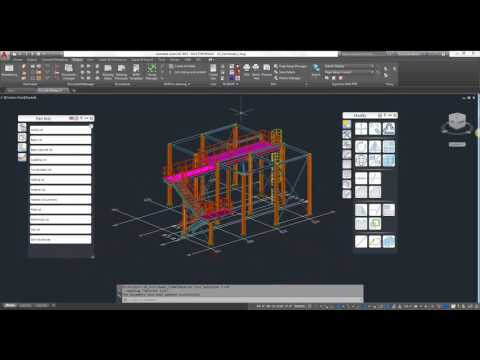The image size is (480, 360).
Task: Click the first tool icon in right palette grid
Action: pyautogui.click(x=361, y=129)
